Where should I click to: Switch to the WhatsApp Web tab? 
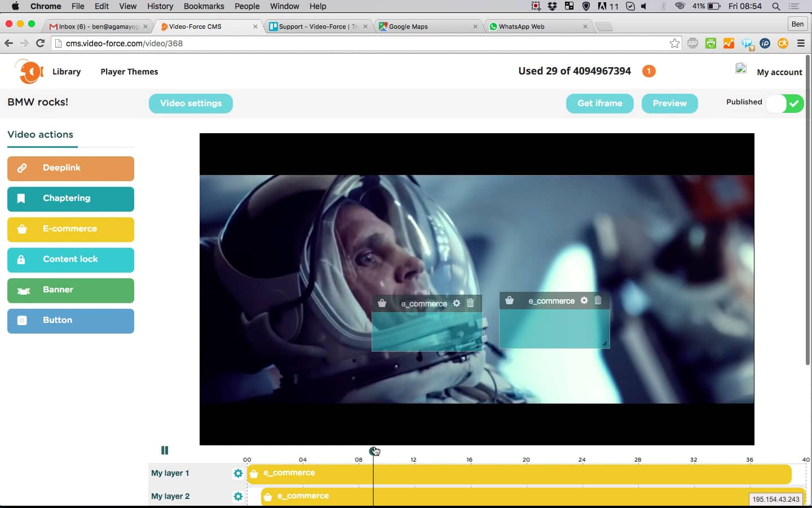tap(539, 27)
